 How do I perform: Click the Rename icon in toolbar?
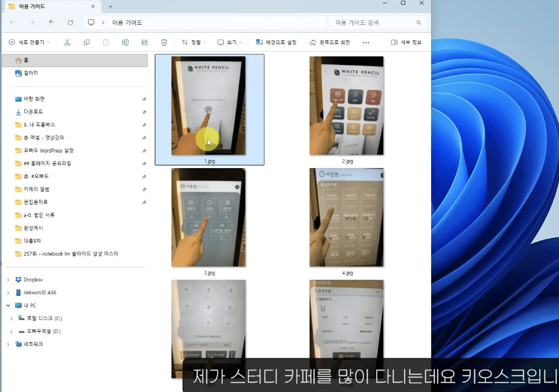(125, 42)
